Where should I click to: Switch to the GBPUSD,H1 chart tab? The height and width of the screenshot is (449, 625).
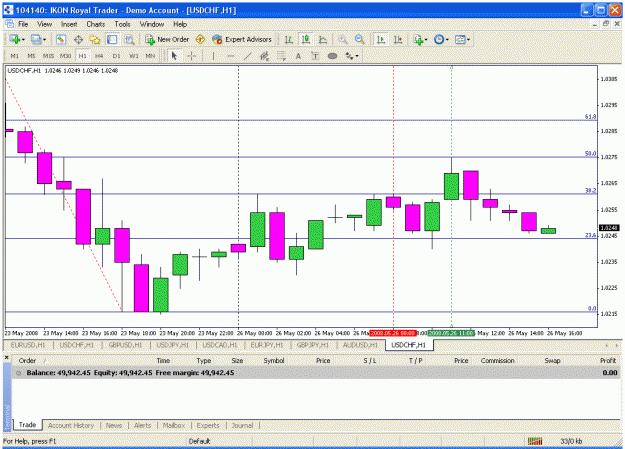click(x=126, y=345)
